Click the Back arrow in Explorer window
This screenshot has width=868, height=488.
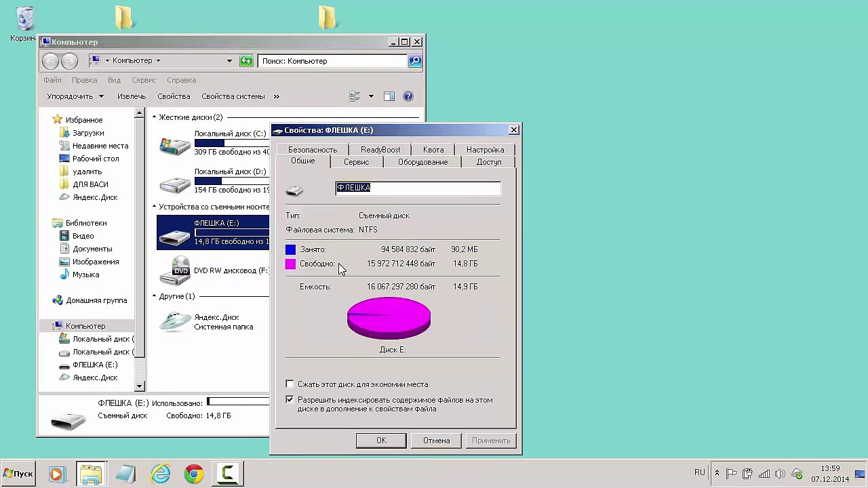[x=50, y=61]
